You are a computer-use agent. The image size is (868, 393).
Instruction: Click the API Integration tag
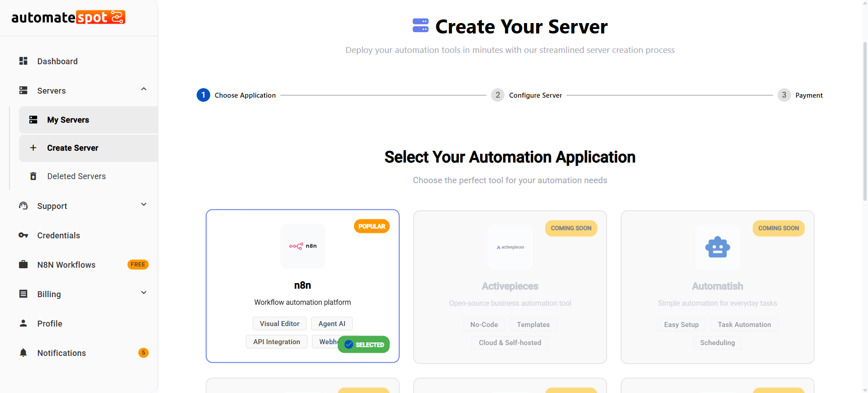[277, 342]
